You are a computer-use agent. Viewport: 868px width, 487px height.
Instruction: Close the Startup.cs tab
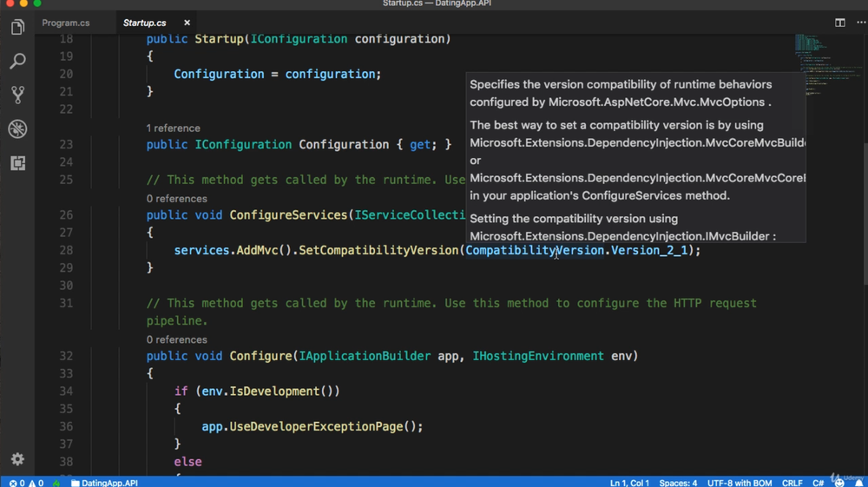[x=187, y=23]
